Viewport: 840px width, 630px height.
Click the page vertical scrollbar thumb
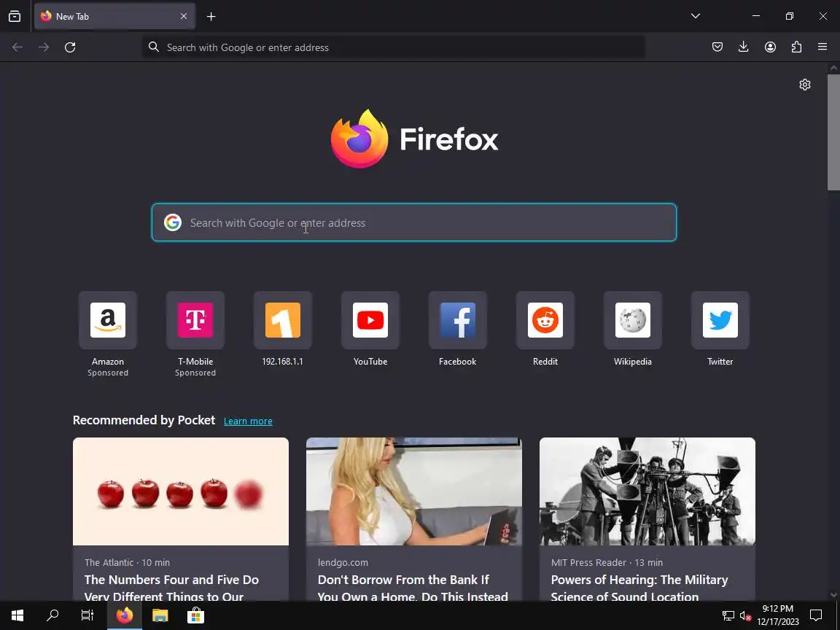(x=833, y=132)
